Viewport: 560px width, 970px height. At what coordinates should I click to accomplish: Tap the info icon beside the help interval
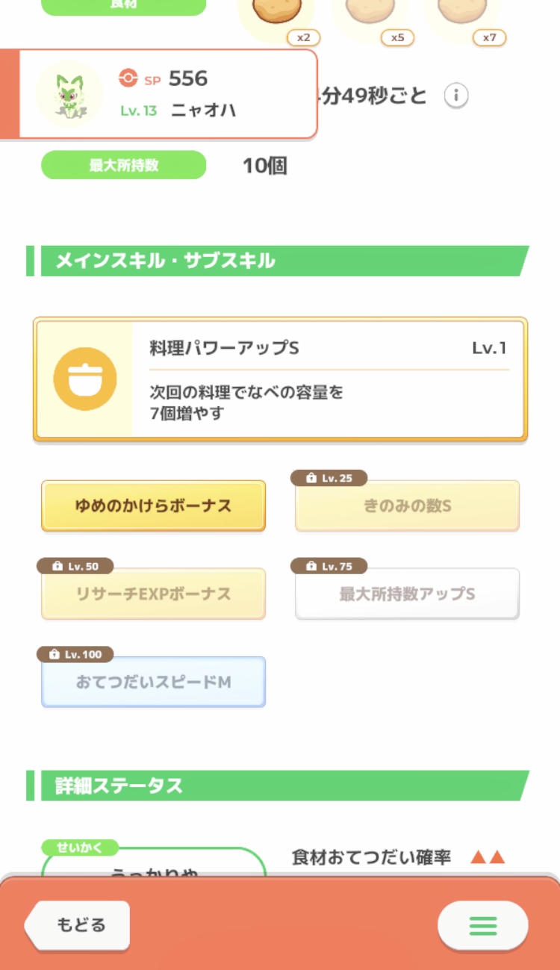(x=456, y=96)
